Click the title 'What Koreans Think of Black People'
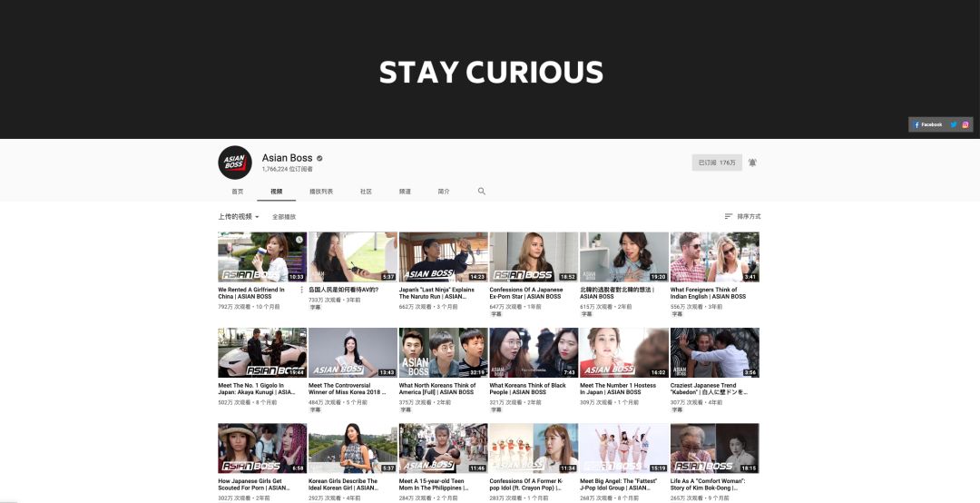Screen dimensions: 980x503 [x=527, y=389]
